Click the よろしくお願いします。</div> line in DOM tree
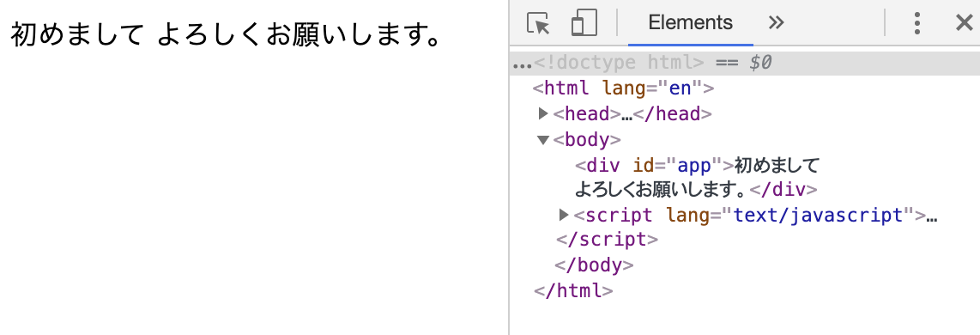Screen dimensions: 980x335 [696, 189]
